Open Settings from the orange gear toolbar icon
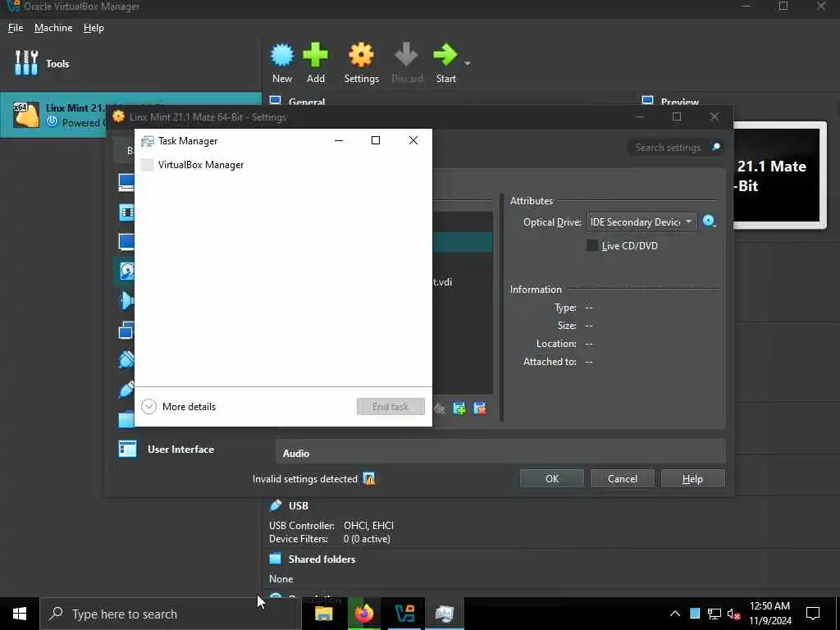 point(361,55)
